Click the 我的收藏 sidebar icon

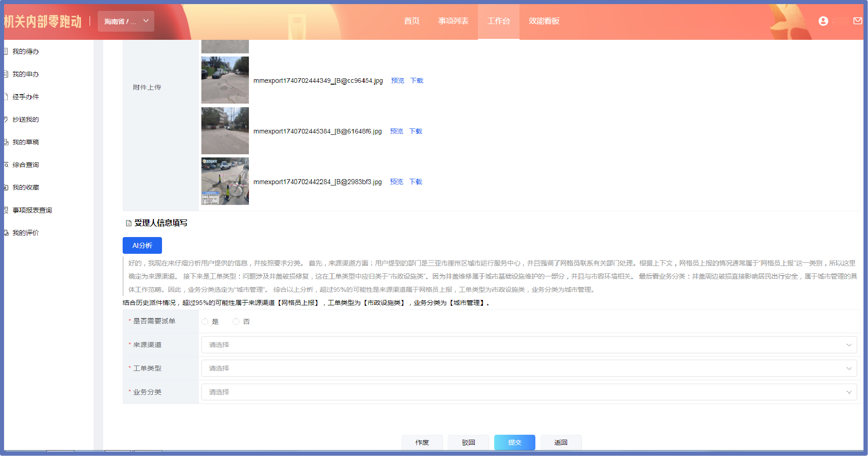point(6,187)
